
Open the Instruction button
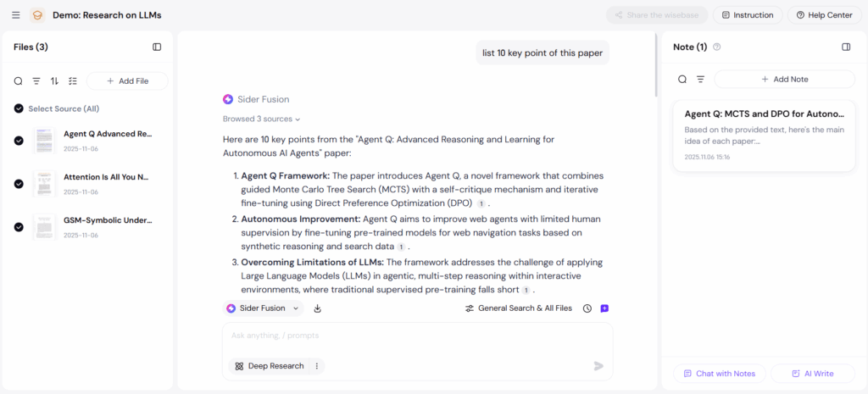pos(748,15)
